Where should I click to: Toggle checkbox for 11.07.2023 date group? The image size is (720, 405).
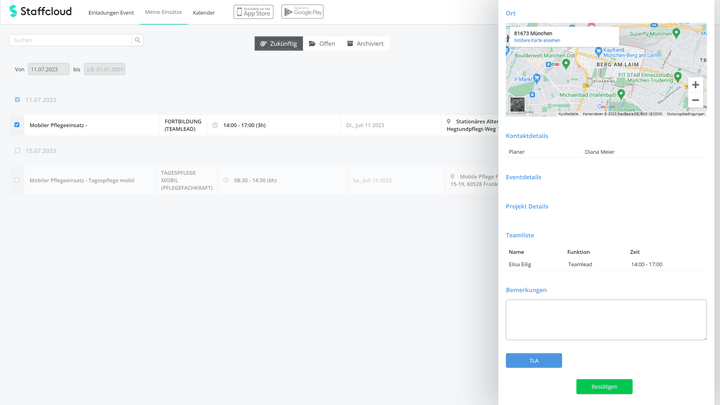click(17, 100)
